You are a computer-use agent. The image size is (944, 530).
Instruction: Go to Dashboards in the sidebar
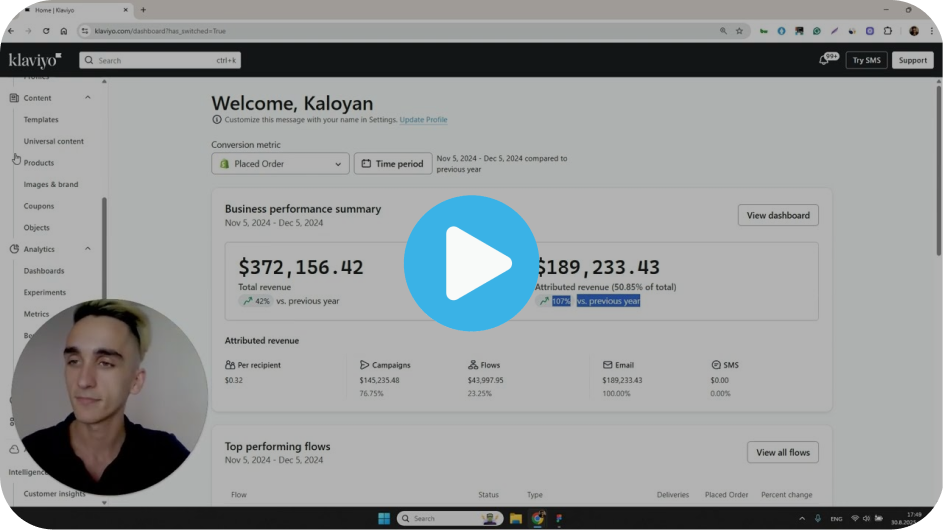44,271
